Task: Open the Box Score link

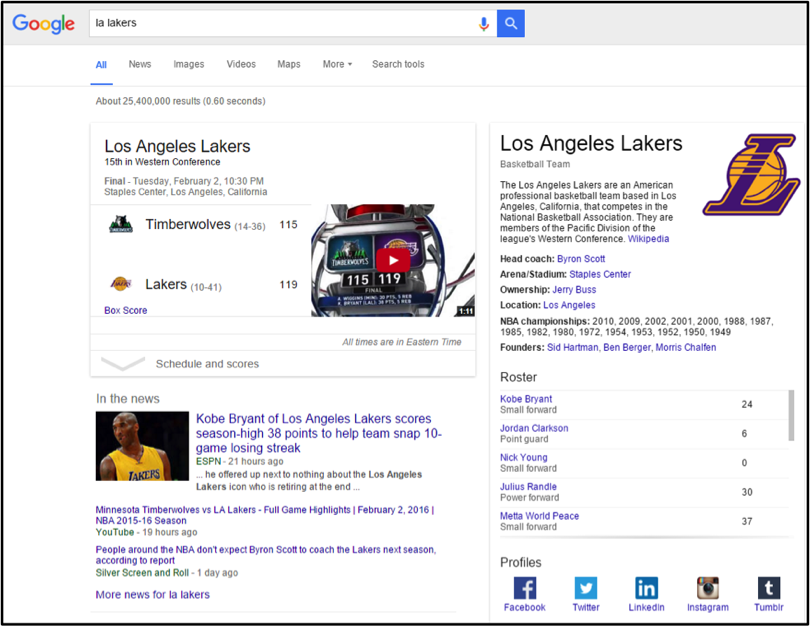Action: point(126,310)
